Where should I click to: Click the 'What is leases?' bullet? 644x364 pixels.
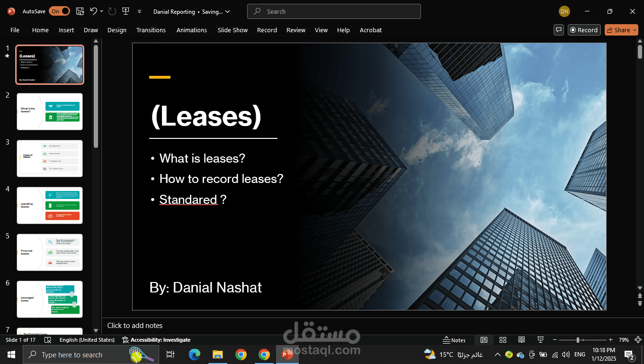202,158
